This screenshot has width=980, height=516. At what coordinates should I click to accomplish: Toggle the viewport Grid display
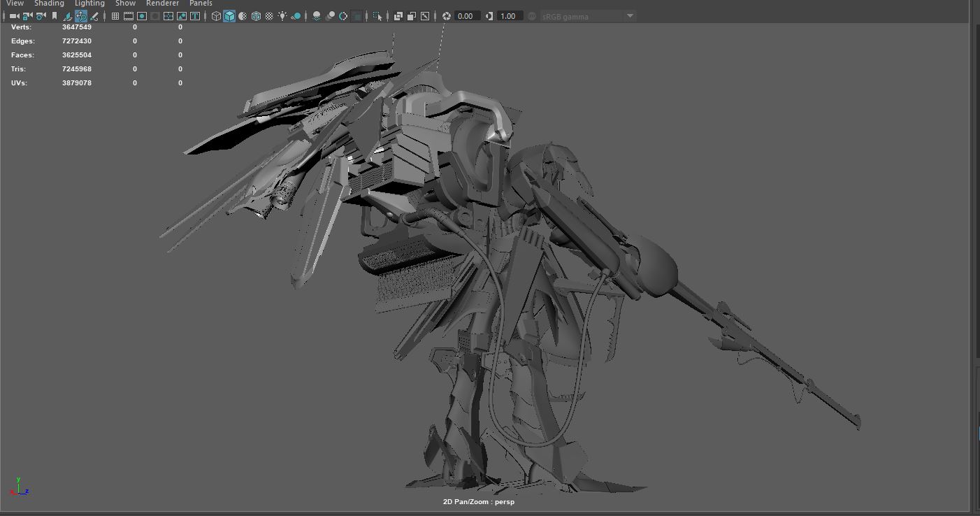(115, 16)
